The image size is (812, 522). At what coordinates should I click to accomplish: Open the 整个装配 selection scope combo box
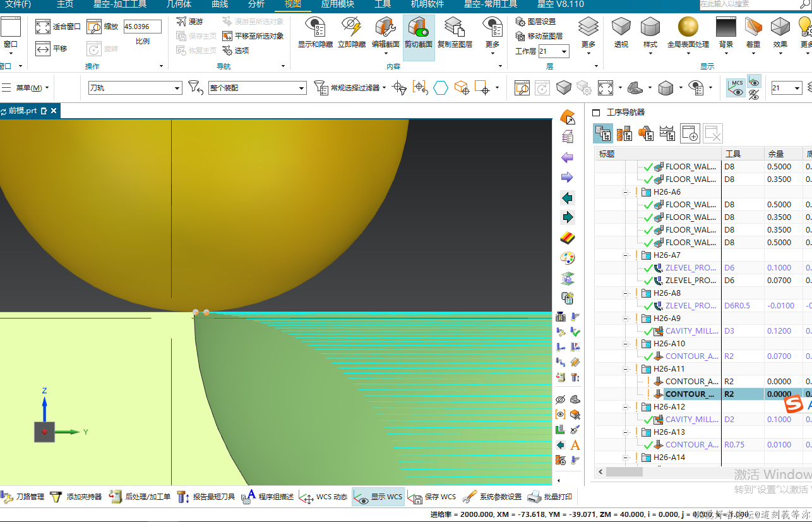tap(258, 88)
